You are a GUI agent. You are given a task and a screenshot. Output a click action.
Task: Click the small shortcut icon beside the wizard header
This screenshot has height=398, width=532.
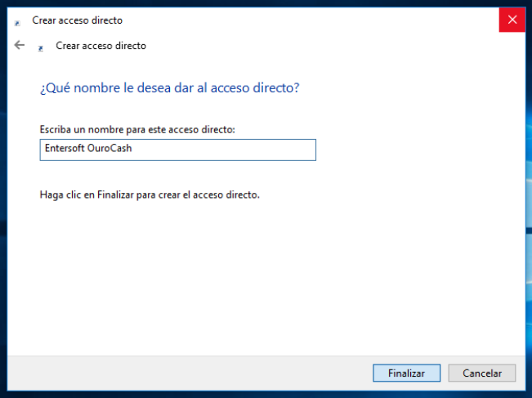click(x=40, y=48)
